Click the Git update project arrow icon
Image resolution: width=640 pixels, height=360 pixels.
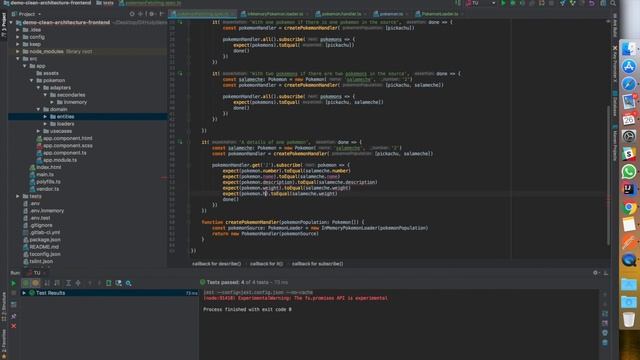click(x=563, y=3)
